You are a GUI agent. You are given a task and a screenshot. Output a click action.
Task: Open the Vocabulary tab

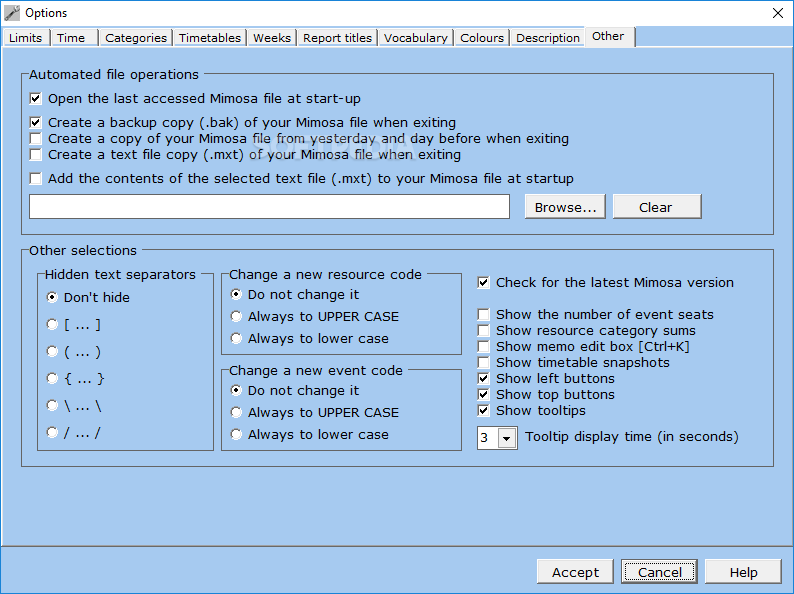415,38
